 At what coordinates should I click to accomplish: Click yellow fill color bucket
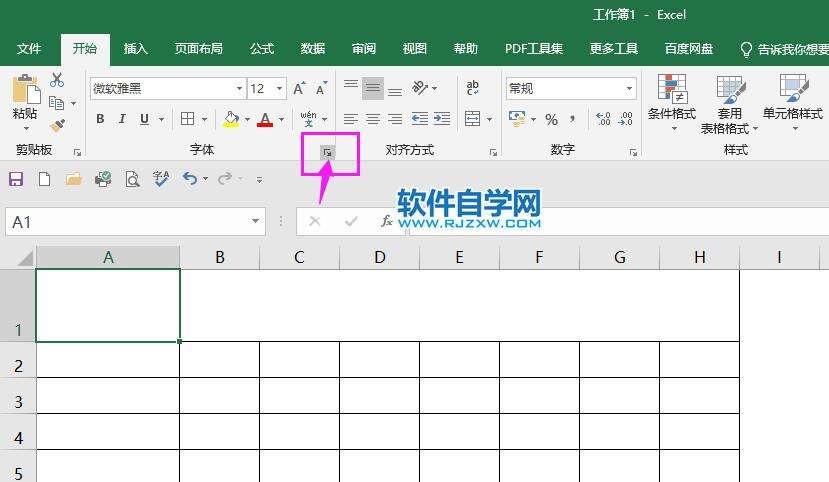(x=231, y=119)
